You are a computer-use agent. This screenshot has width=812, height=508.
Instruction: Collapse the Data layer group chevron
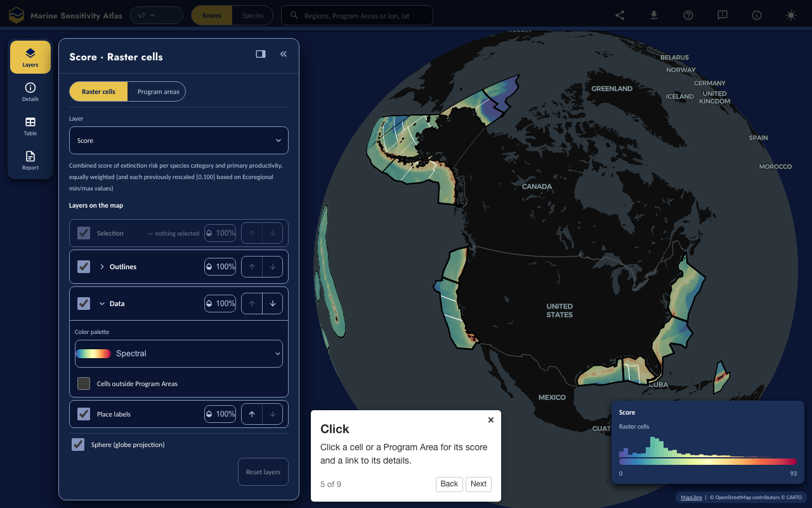point(102,304)
